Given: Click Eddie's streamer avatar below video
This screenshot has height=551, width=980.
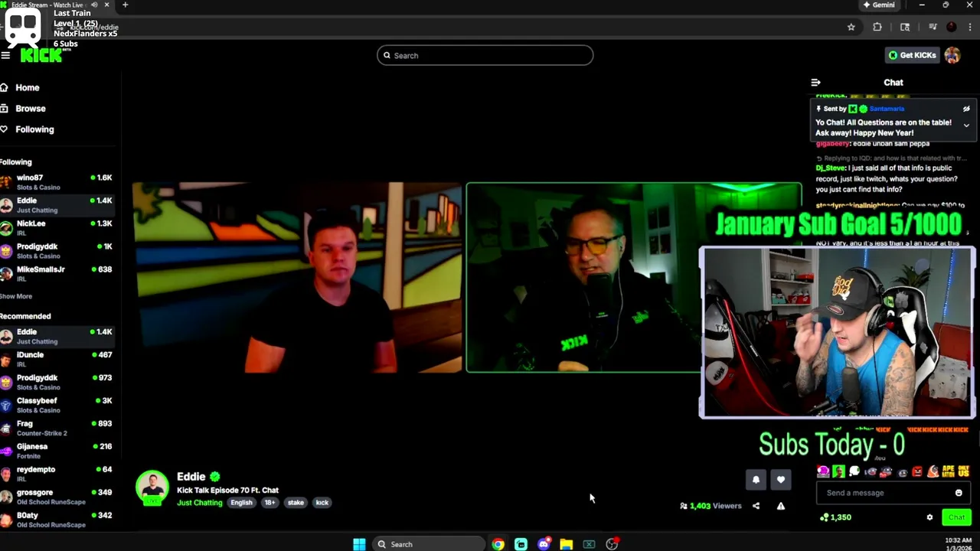Looking at the screenshot, I should tap(152, 488).
